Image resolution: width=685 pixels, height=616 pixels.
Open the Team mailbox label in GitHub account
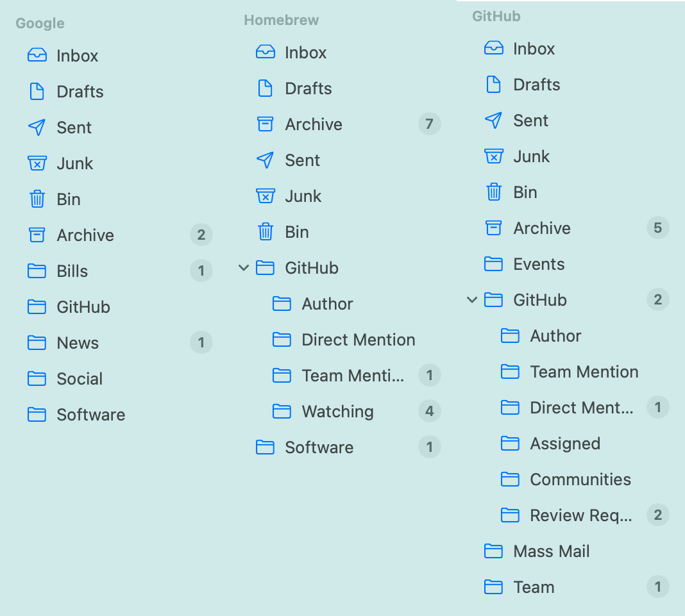coord(534,587)
